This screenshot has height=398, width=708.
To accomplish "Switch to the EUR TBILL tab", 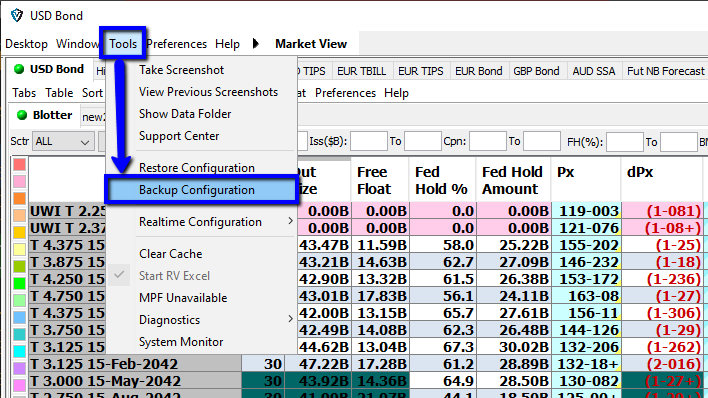I will point(362,71).
